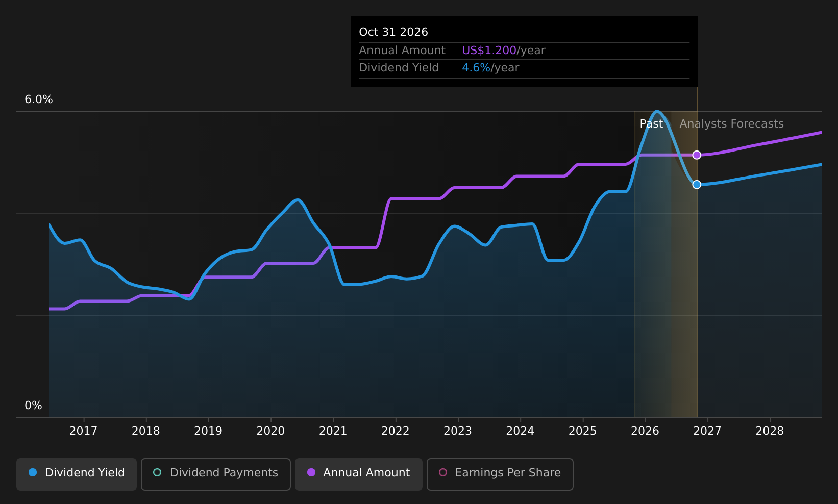The image size is (838, 504).
Task: Click the Dividend Yield tooltip row label
Action: [x=399, y=68]
